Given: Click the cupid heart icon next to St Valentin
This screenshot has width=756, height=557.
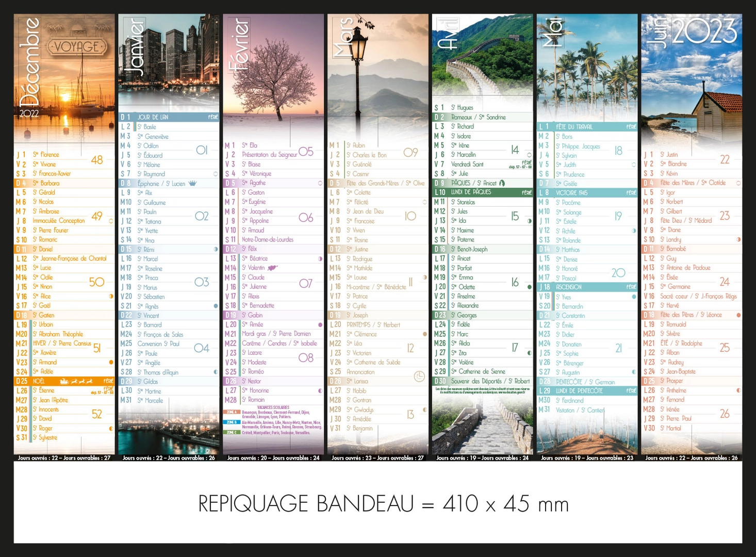Looking at the screenshot, I should (272, 268).
